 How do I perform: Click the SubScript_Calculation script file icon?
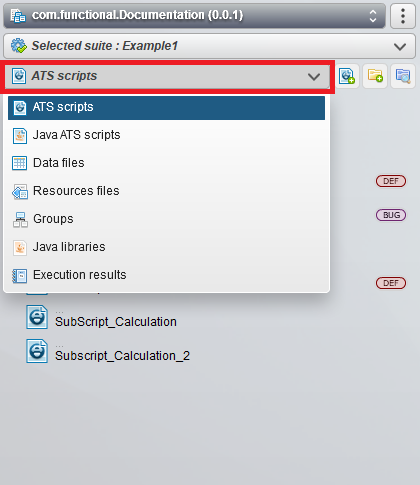pos(37,317)
